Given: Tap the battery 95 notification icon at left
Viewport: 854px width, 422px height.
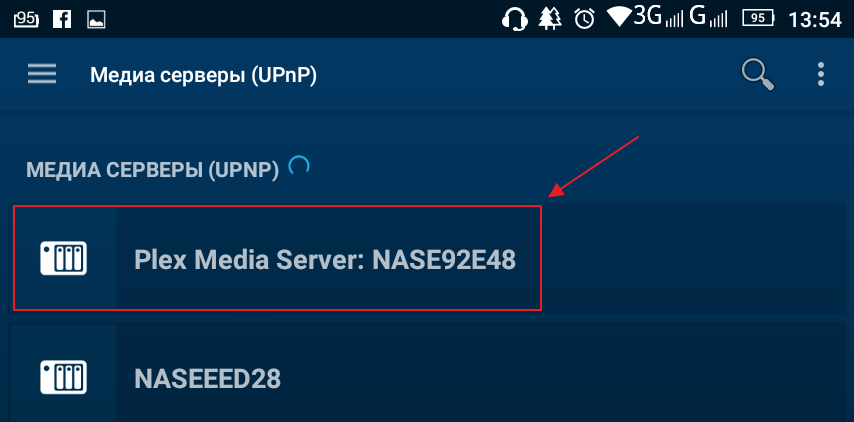Looking at the screenshot, I should (x=26, y=20).
